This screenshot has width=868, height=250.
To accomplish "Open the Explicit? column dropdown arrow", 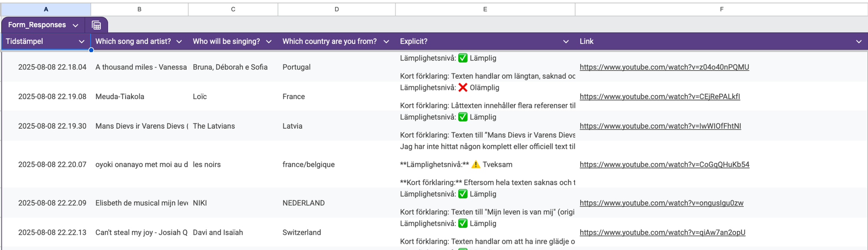I will [x=566, y=42].
